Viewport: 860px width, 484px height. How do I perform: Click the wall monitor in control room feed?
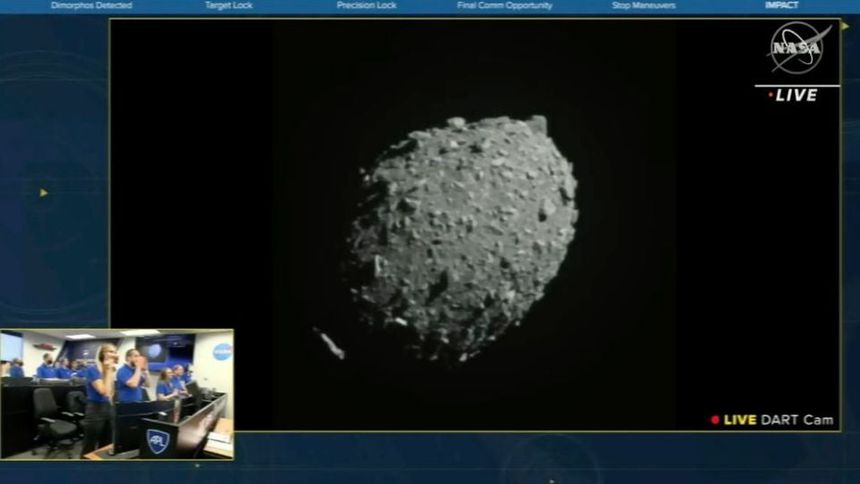(155, 351)
